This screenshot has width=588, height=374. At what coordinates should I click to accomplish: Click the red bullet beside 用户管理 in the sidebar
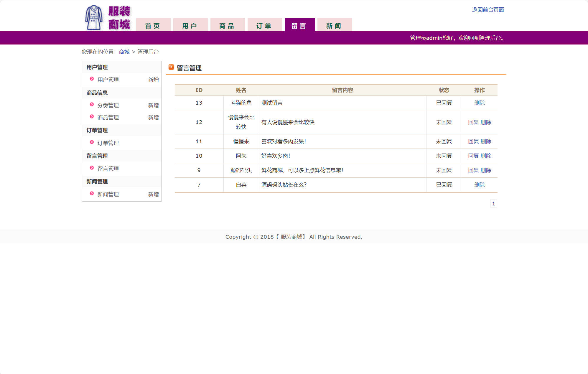click(92, 79)
